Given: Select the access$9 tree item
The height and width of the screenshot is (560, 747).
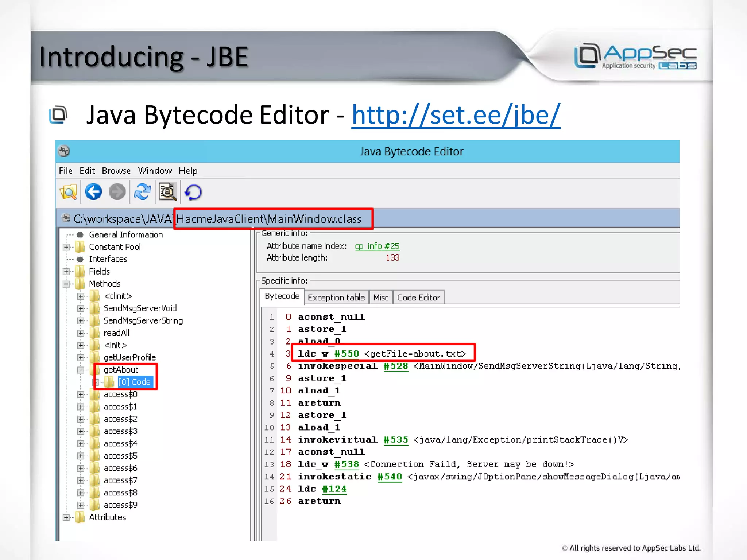Looking at the screenshot, I should tap(121, 505).
